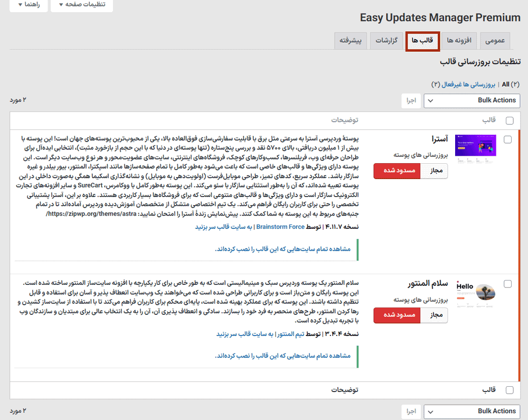Click the آسترا theme name
The width and height of the screenshot is (528, 420).
pyautogui.click(x=440, y=139)
